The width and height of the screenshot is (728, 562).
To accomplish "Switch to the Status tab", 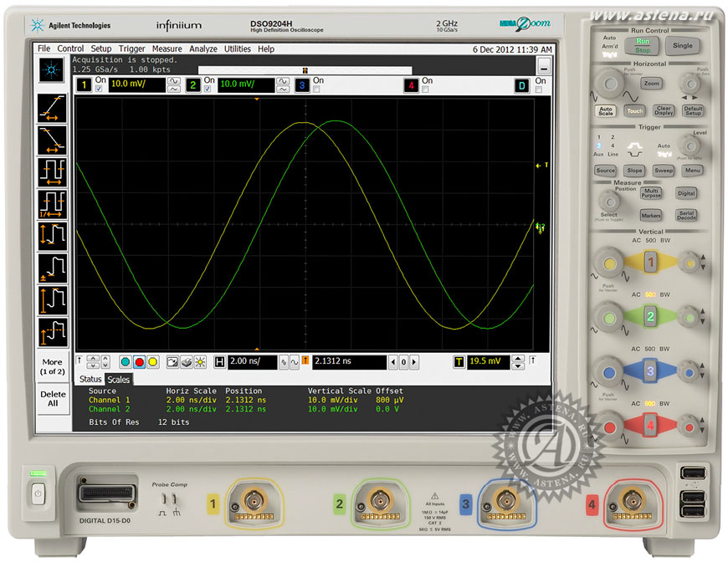I will point(90,379).
